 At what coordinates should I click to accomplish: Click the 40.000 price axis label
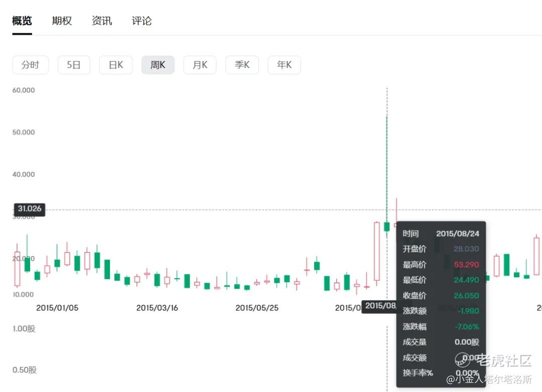point(24,174)
